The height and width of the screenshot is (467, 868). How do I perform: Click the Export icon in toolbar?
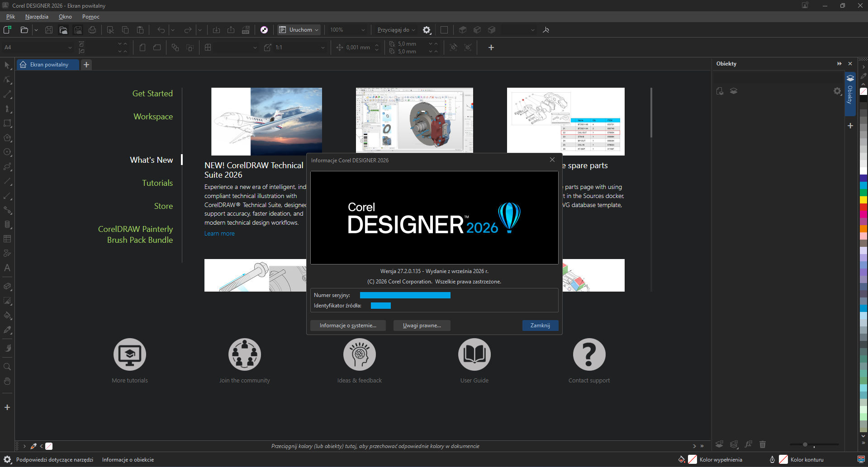point(231,30)
